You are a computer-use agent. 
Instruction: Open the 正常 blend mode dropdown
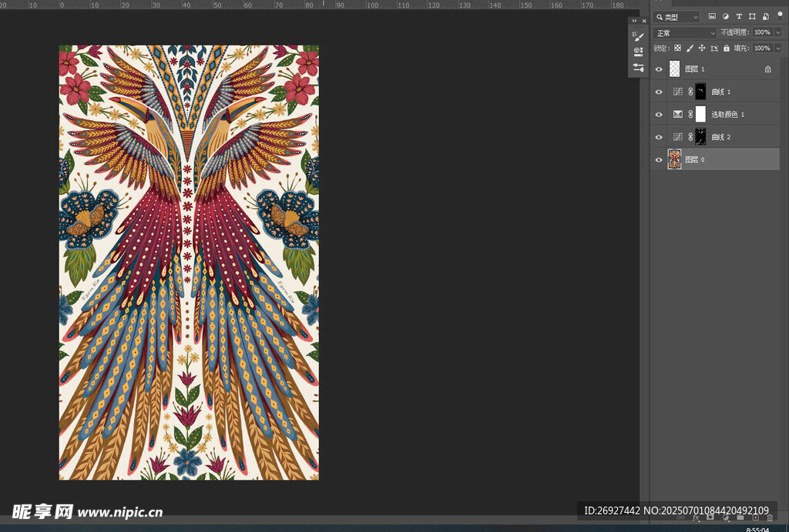pyautogui.click(x=684, y=33)
